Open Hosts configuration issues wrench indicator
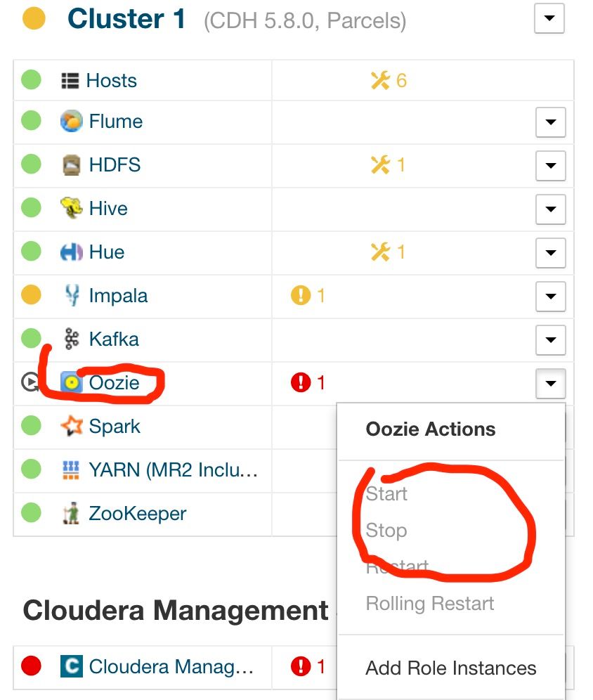The height and width of the screenshot is (700, 593). [x=389, y=81]
